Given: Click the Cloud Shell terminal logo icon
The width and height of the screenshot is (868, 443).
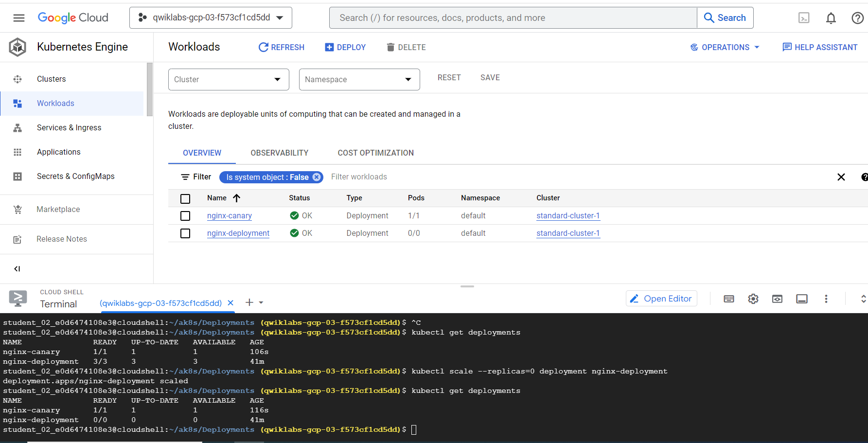Looking at the screenshot, I should coord(18,298).
